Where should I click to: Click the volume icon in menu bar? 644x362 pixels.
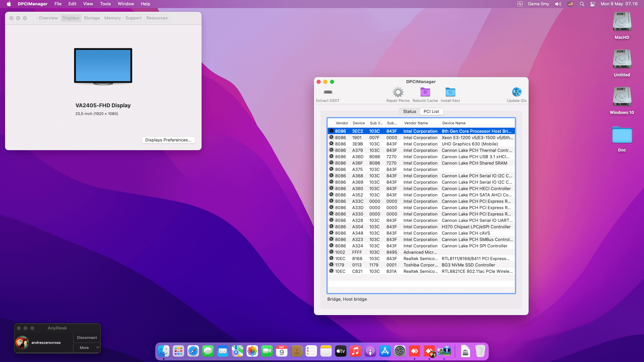(x=558, y=4)
